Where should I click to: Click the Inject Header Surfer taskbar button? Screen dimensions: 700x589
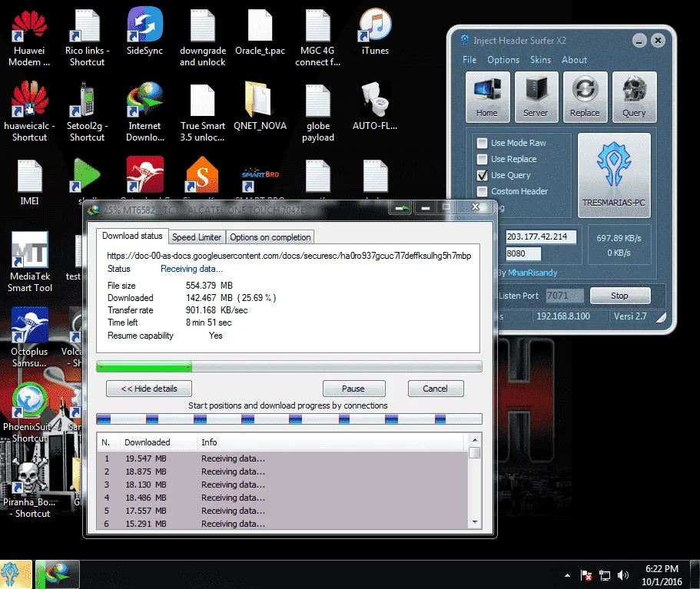coord(15,574)
